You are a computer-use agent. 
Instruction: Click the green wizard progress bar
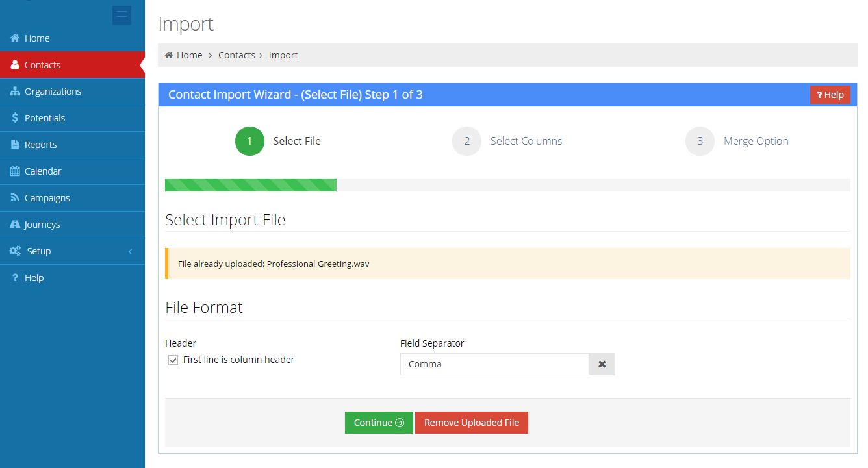[x=251, y=185]
